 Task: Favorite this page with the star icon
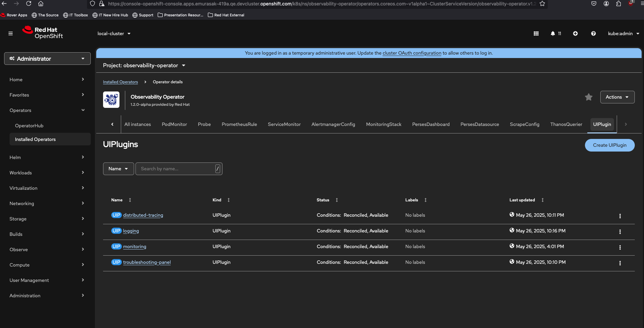588,97
